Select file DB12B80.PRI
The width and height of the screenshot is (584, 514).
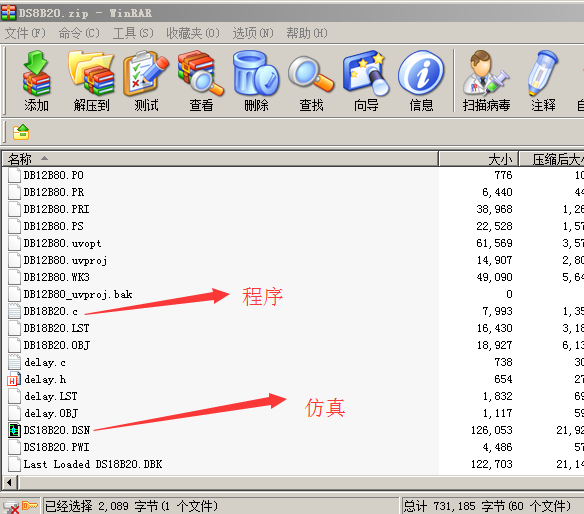pyautogui.click(x=56, y=209)
